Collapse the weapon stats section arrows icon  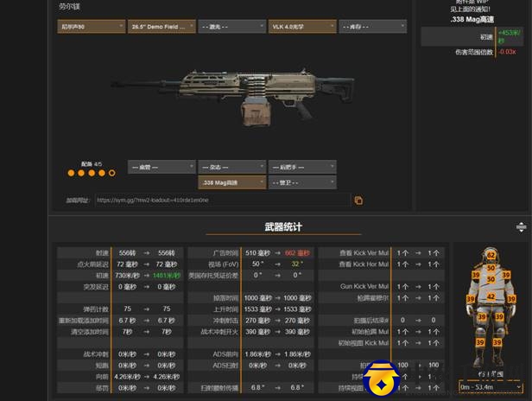click(521, 226)
